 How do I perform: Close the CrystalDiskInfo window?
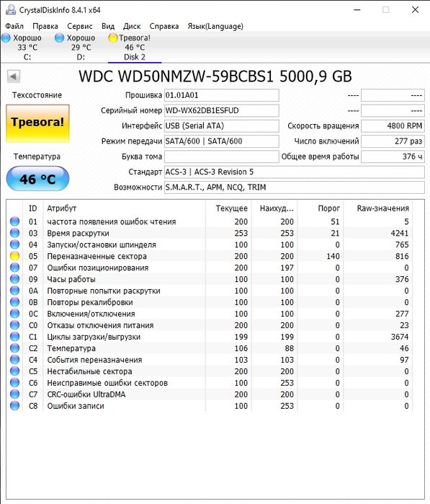coord(415,10)
